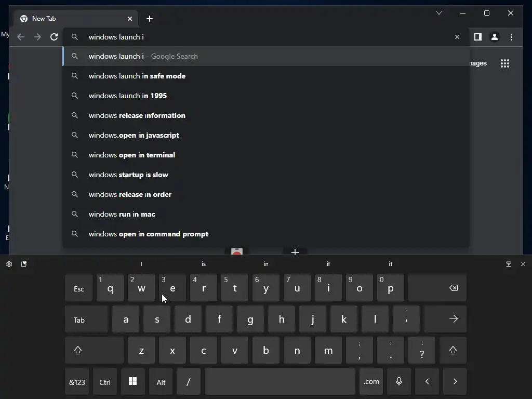Insert the word prediction 'if'
The image size is (532, 399).
(328, 264)
